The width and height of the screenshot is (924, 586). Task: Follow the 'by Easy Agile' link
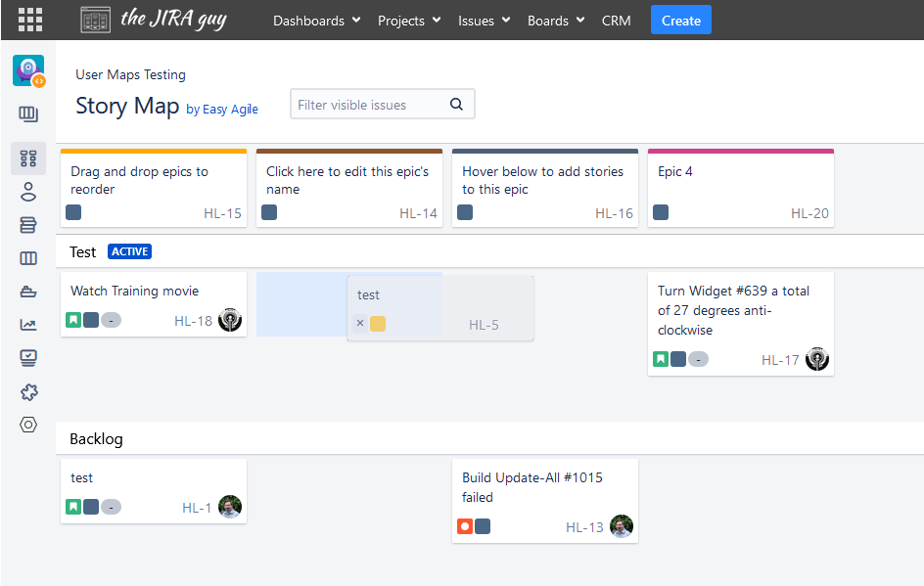pos(222,110)
